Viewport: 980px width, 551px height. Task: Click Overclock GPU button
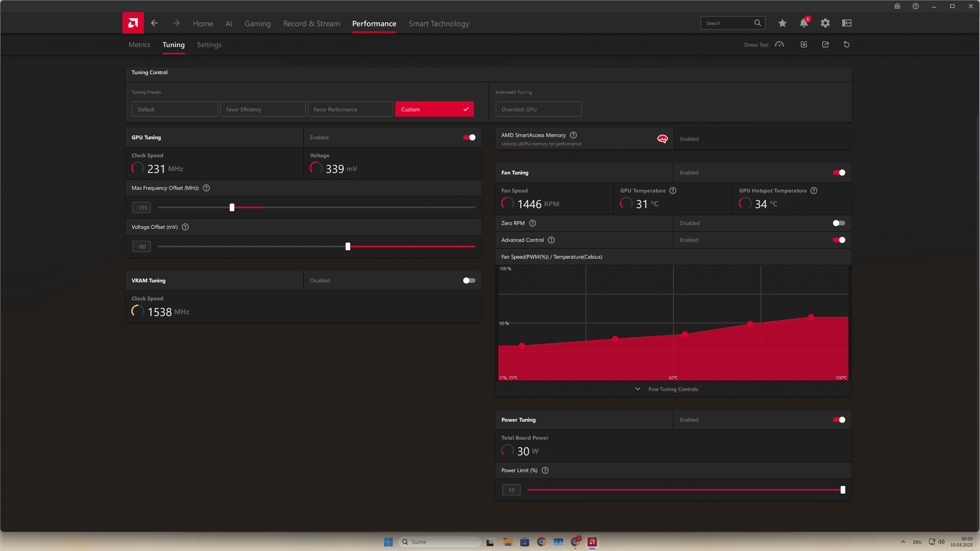pyautogui.click(x=539, y=109)
